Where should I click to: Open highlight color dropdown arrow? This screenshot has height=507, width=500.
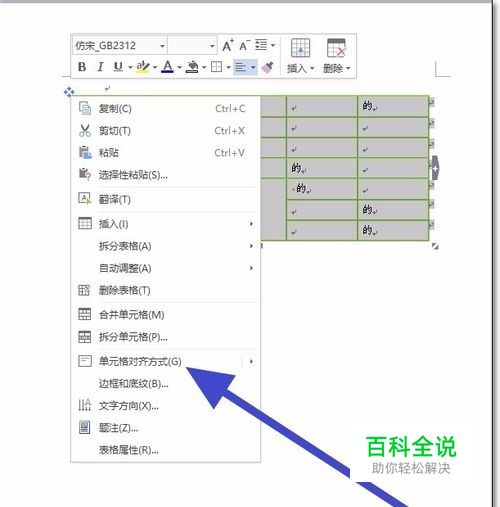[155, 67]
